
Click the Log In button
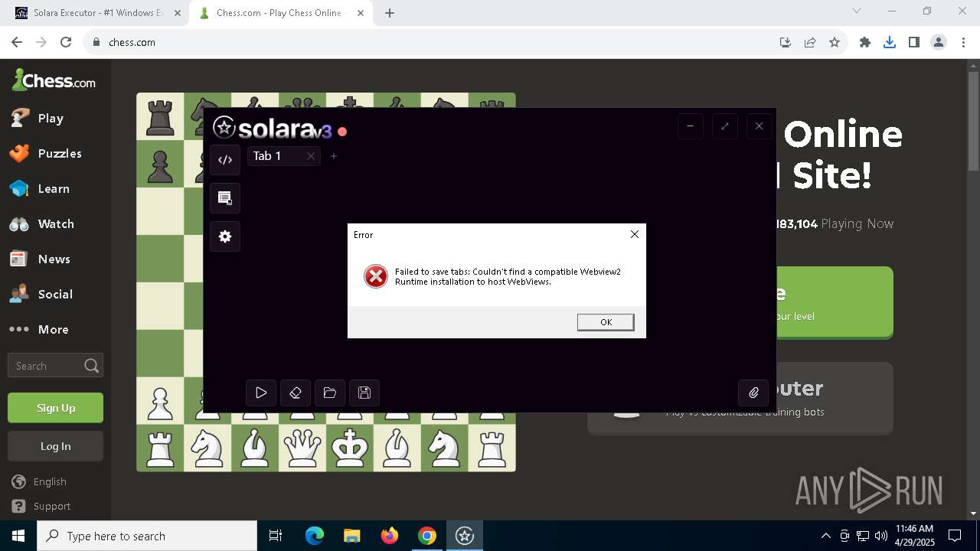(55, 446)
